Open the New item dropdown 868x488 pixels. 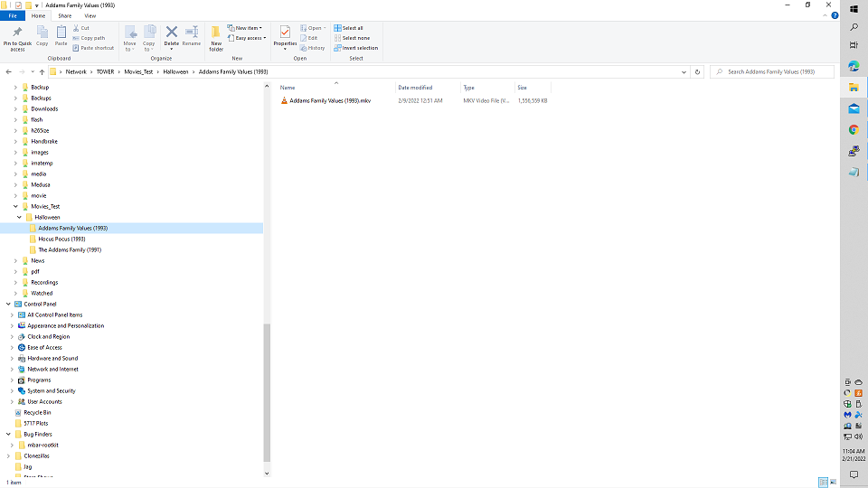tap(245, 28)
